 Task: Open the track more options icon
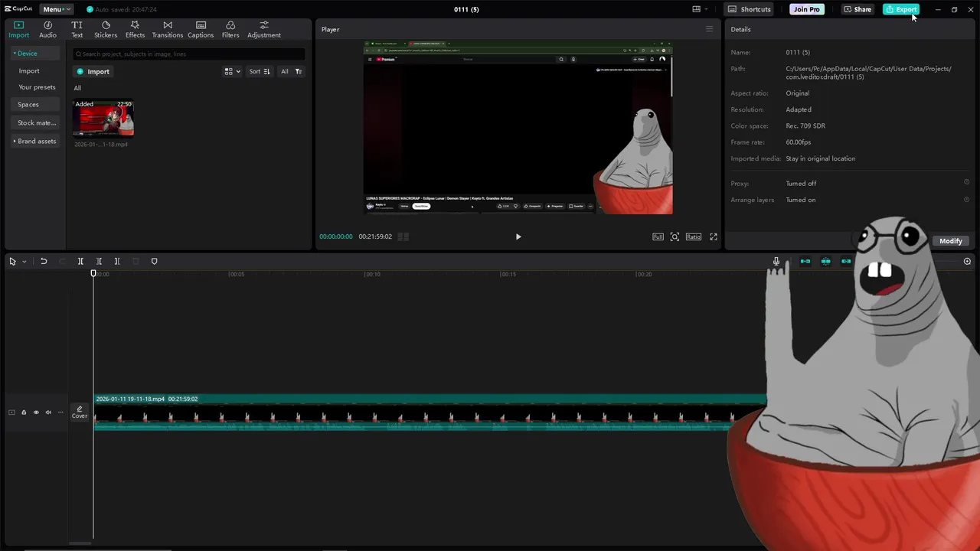[60, 412]
